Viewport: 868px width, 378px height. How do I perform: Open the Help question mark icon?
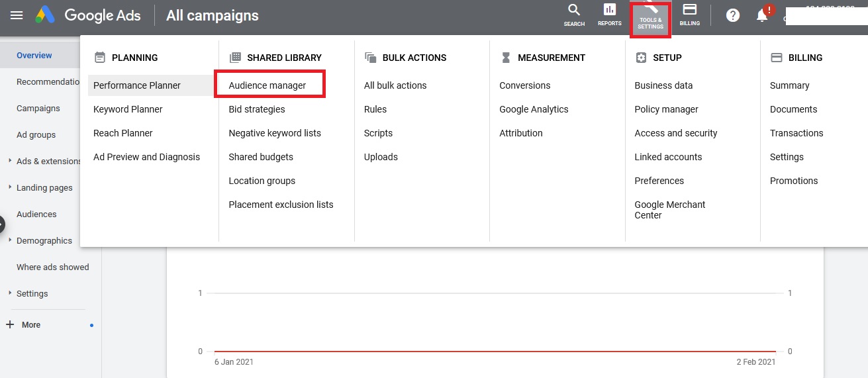733,15
